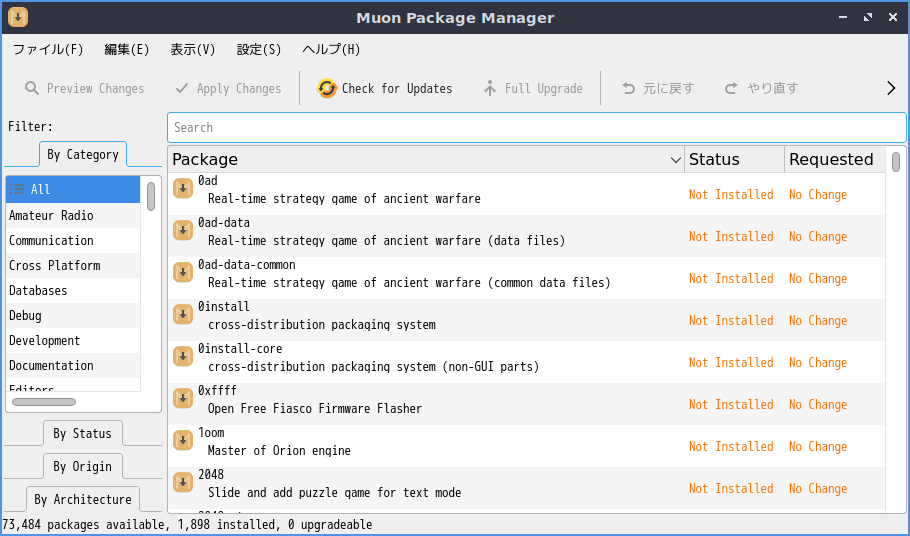Switch to the By Category filter tab

click(x=83, y=154)
